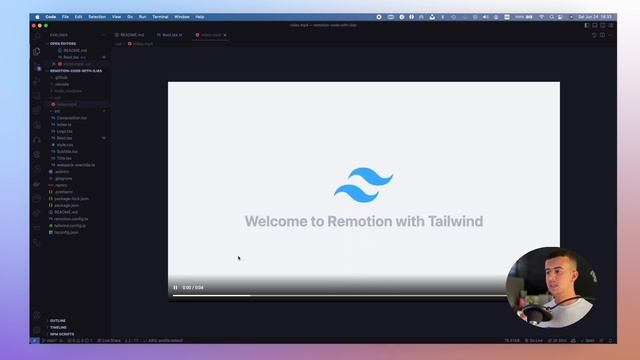Viewport: 640px width, 360px height.
Task: Open Explorer more actions ellipsis
Action: pos(104,35)
